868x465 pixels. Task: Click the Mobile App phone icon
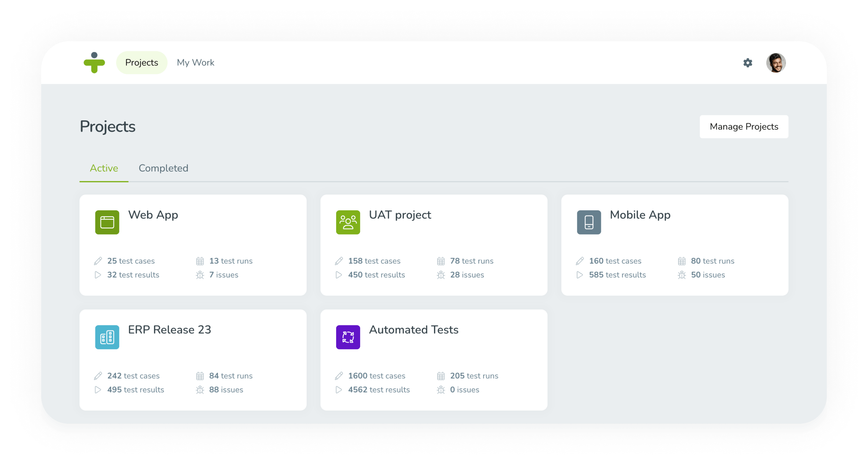point(589,222)
